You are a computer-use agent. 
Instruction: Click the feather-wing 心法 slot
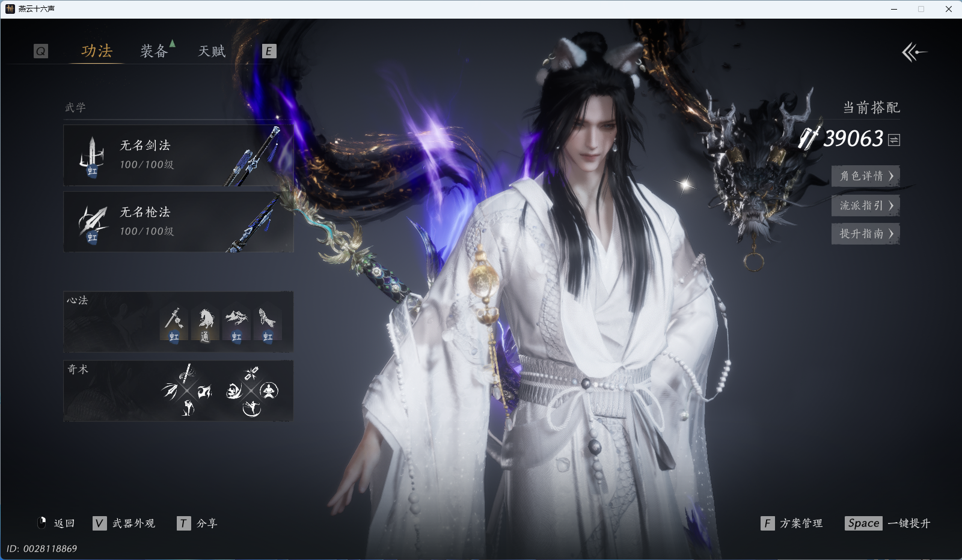coord(268,324)
